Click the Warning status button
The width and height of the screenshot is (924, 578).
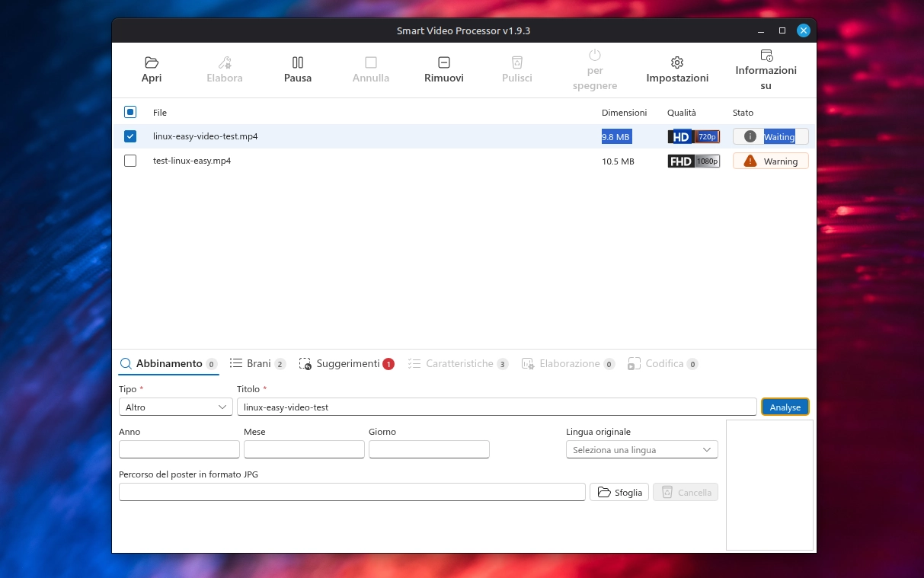(x=771, y=161)
